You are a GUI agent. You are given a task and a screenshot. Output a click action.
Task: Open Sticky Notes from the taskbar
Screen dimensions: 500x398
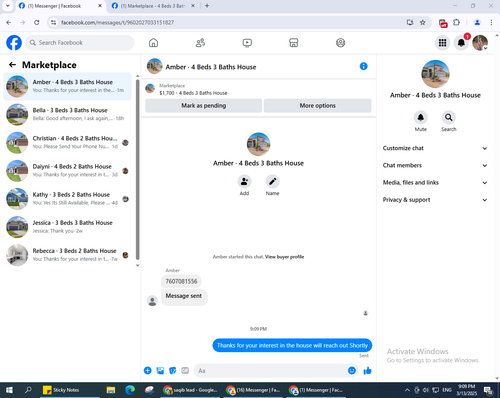point(70,390)
